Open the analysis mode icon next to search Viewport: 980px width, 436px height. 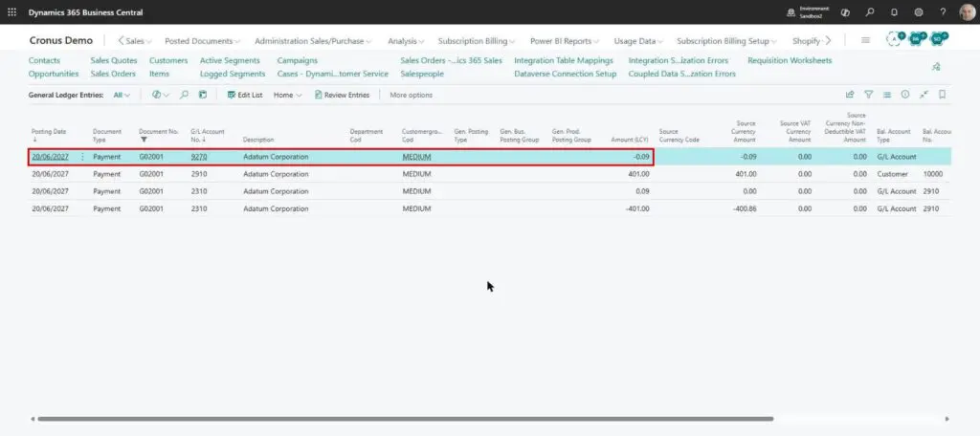pyautogui.click(x=203, y=95)
